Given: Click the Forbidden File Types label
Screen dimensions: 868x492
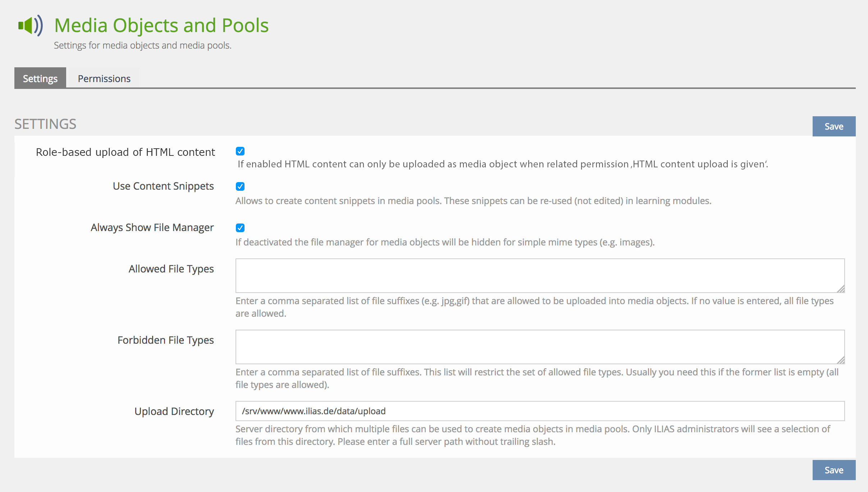Looking at the screenshot, I should point(165,340).
